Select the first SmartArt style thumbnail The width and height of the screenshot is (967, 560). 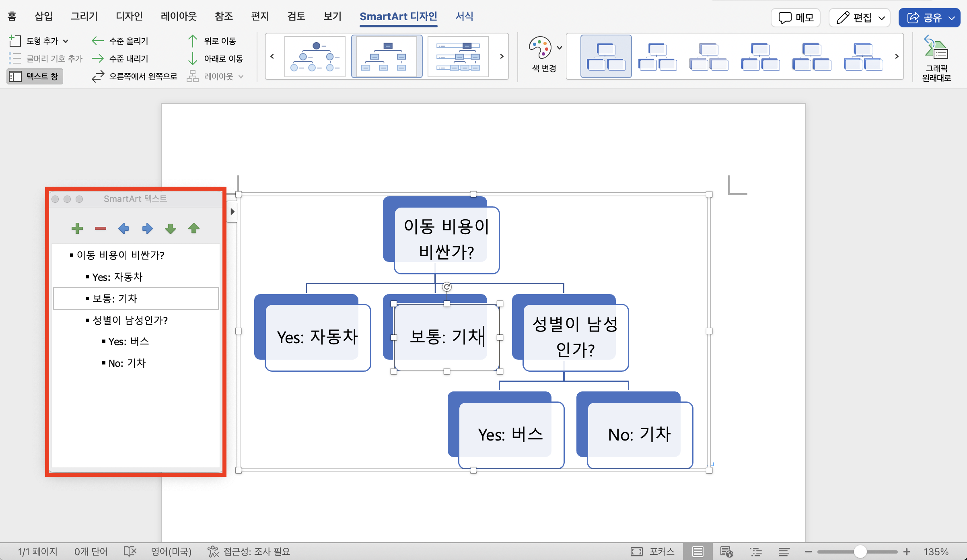606,56
